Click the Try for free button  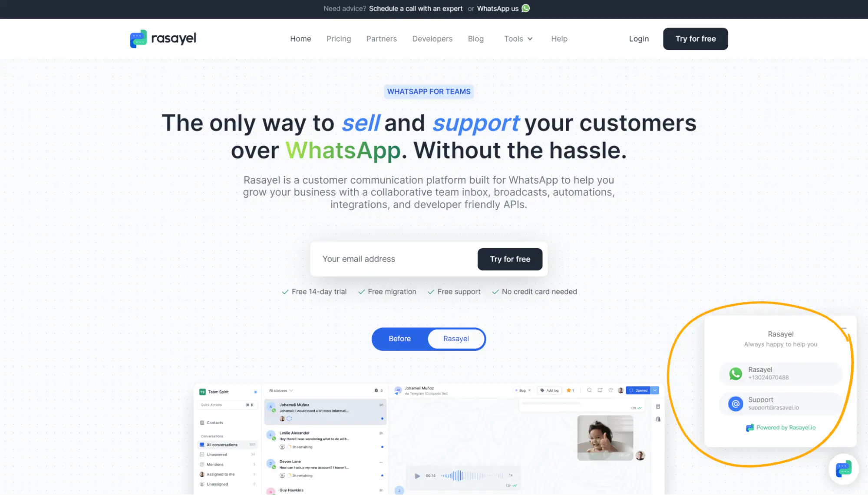695,39
